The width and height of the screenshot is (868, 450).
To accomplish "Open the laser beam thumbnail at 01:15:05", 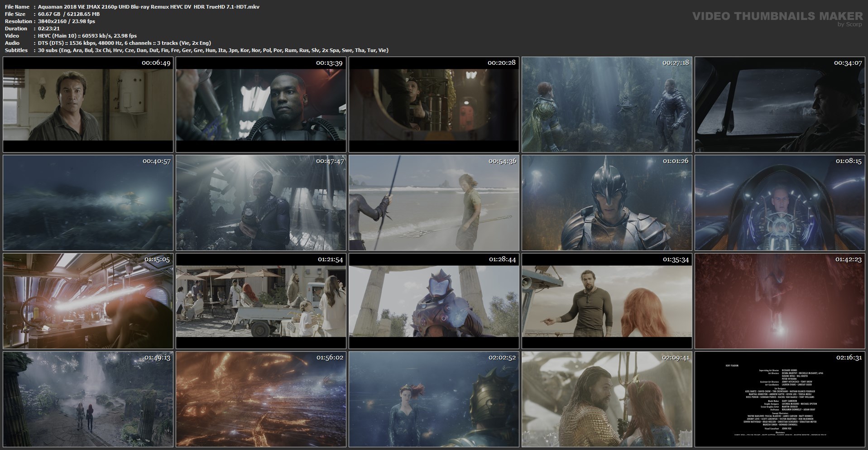I will point(88,301).
